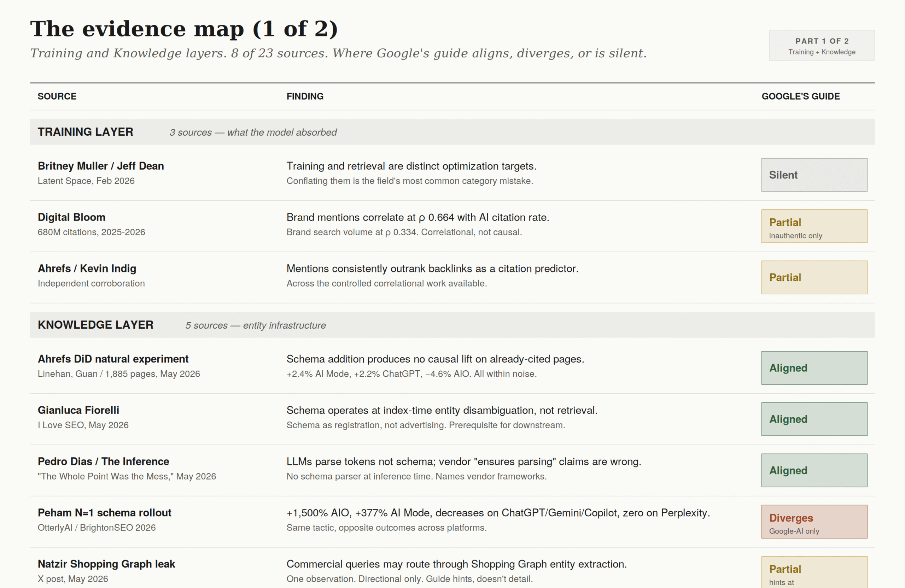Click the Partial 'hints at' badge
The height and width of the screenshot is (588, 905).
coord(814,572)
